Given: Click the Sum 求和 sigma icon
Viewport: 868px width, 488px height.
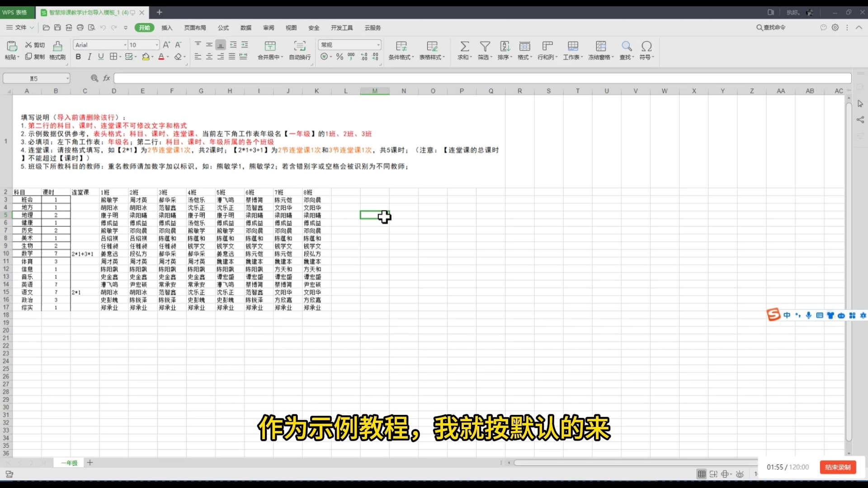Looking at the screenshot, I should pos(464,46).
